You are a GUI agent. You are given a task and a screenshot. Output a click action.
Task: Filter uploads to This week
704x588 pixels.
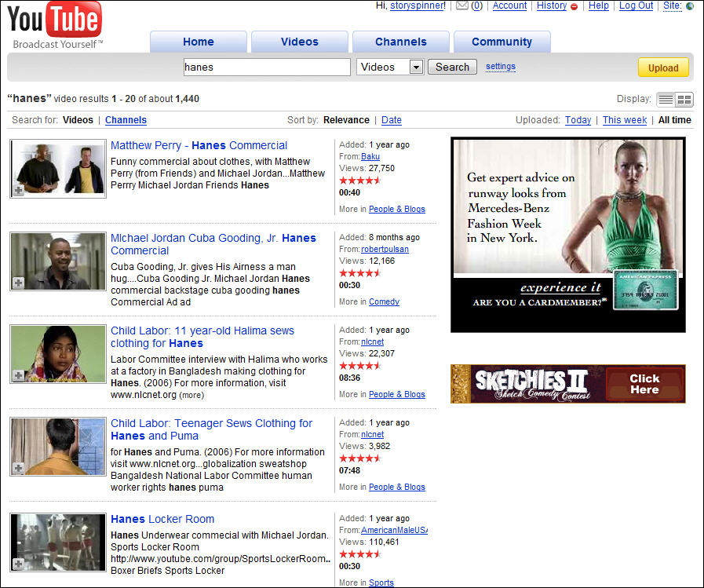[x=625, y=120]
